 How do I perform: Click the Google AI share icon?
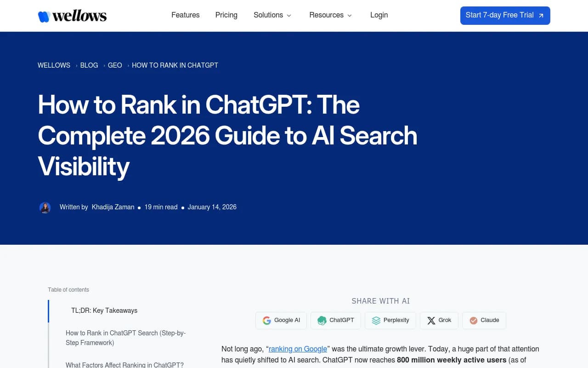(267, 321)
